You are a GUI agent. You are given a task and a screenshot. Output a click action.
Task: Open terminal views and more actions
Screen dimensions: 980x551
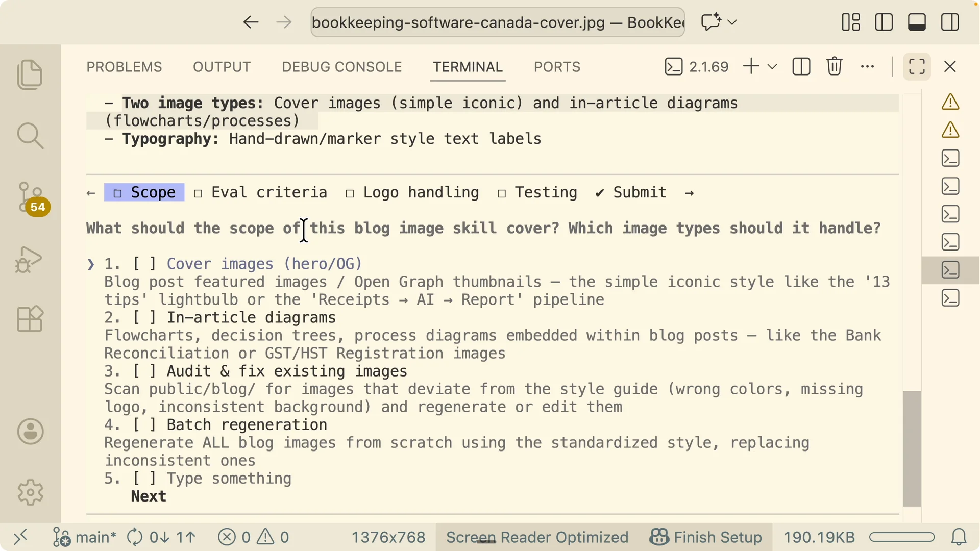(x=868, y=66)
